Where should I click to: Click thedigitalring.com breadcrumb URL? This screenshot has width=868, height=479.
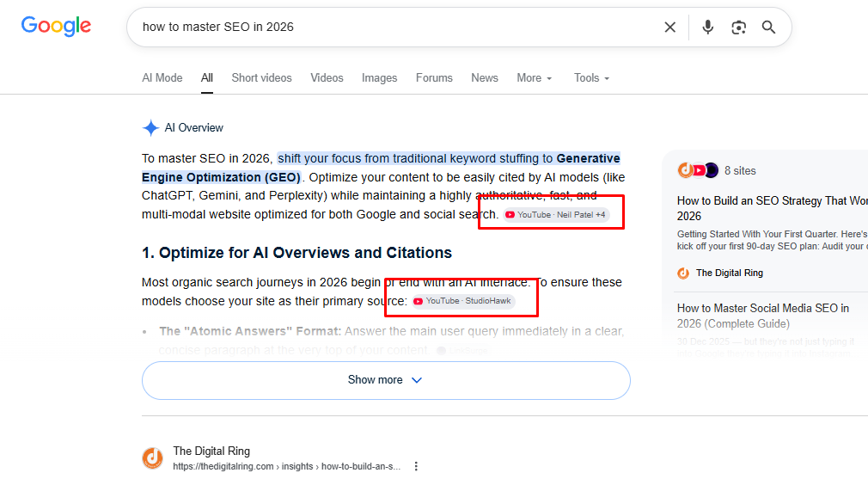[286, 466]
